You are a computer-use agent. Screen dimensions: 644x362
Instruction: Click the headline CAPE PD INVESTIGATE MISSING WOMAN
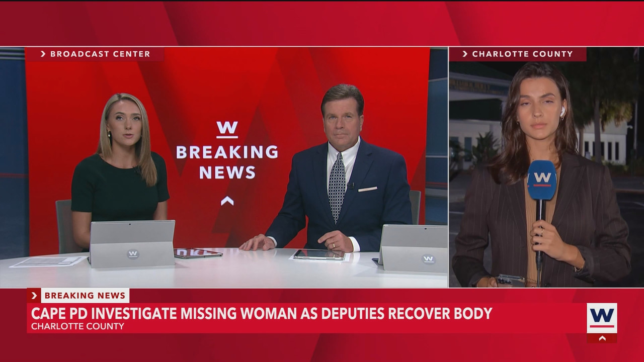pyautogui.click(x=262, y=313)
